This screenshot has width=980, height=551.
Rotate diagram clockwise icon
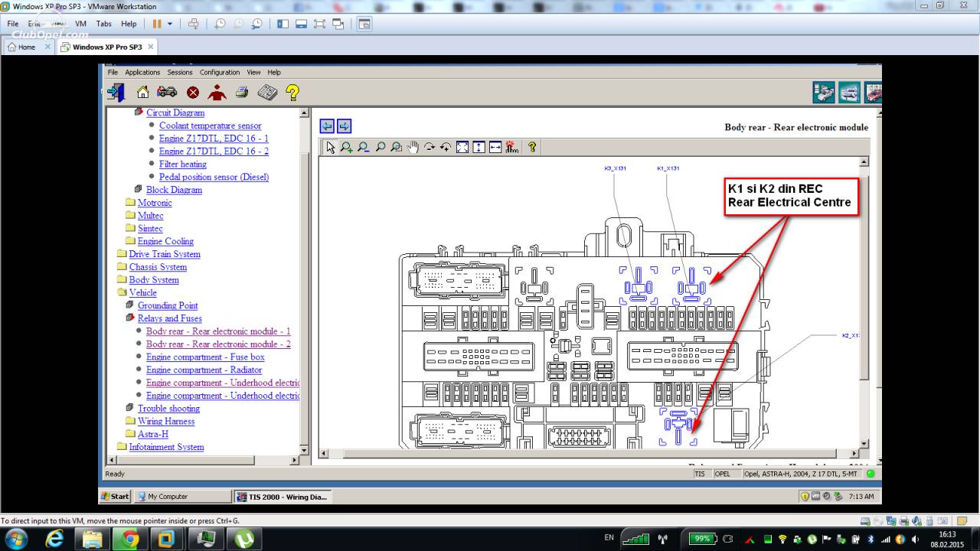(430, 147)
